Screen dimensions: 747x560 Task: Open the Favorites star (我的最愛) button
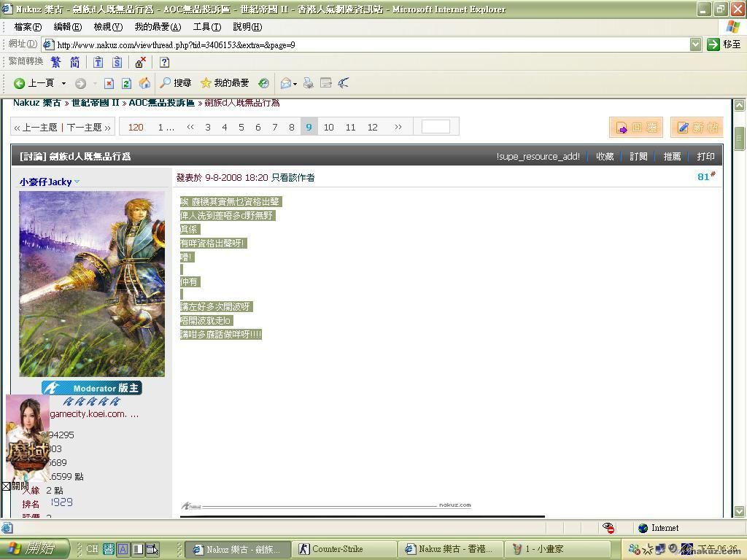click(x=225, y=83)
